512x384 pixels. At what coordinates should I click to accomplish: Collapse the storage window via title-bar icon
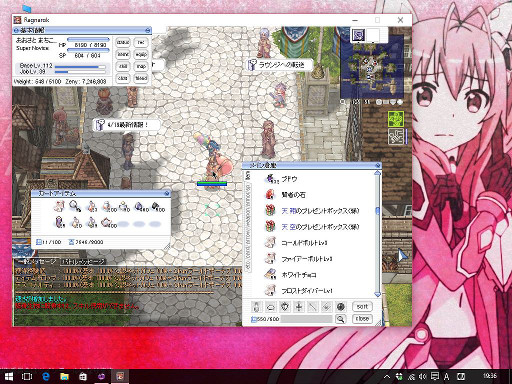point(377,165)
